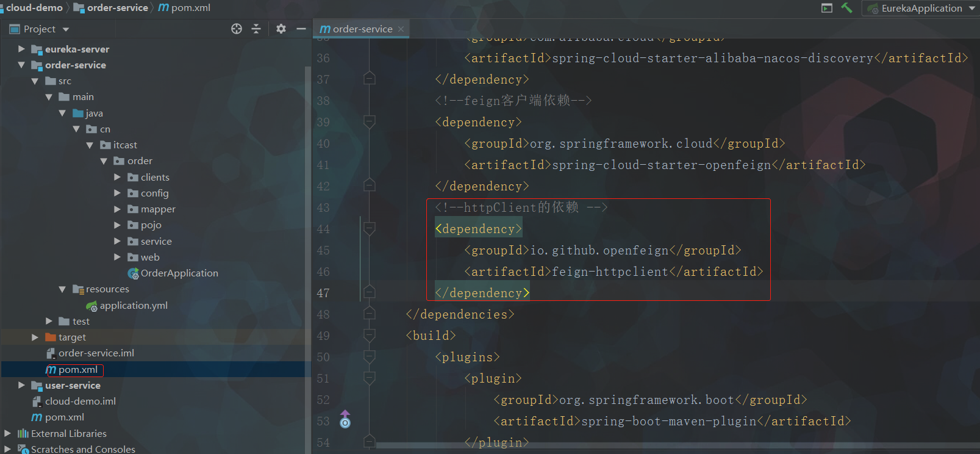Click the Scratches and Consoles icon
The width and height of the screenshot is (980, 454).
click(23, 449)
